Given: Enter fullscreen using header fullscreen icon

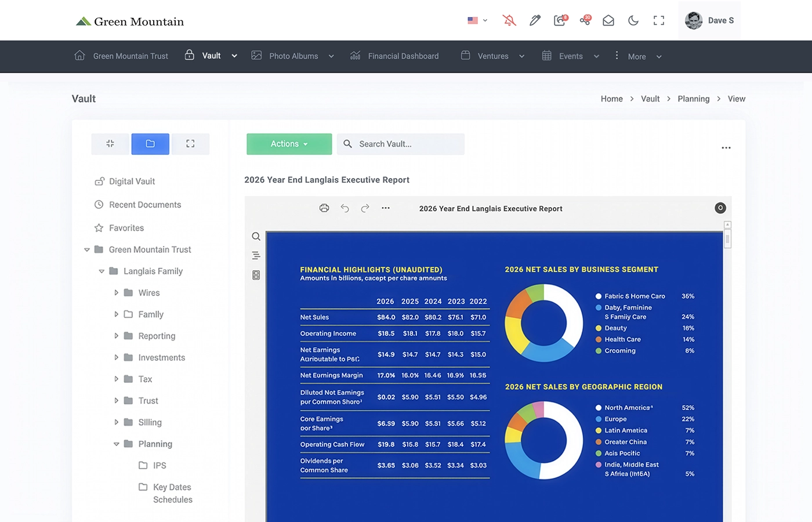Looking at the screenshot, I should click(659, 20).
